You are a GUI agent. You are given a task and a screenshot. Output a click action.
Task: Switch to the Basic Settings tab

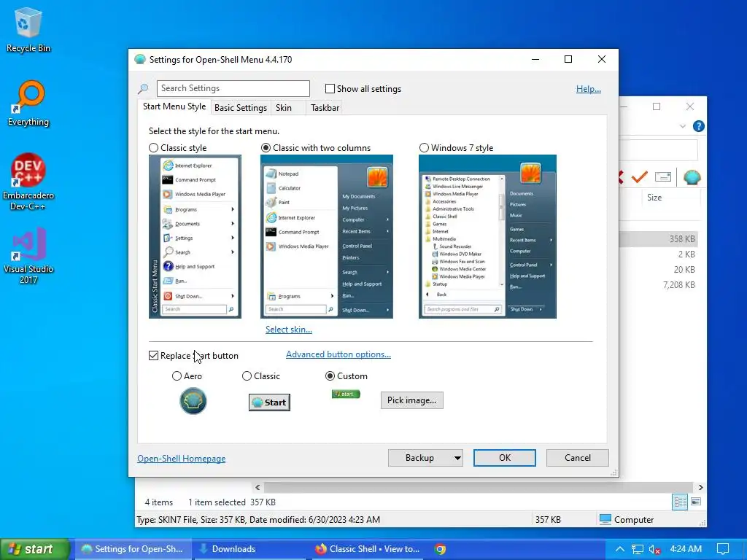pyautogui.click(x=241, y=108)
